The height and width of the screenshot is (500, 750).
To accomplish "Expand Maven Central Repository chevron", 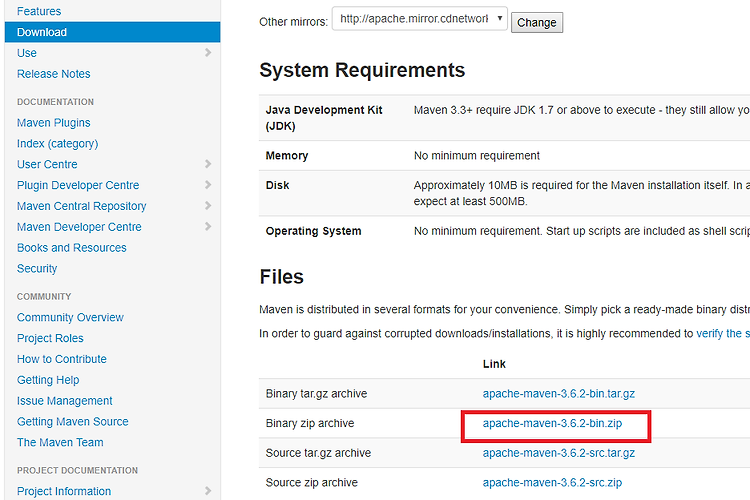I will (208, 206).
